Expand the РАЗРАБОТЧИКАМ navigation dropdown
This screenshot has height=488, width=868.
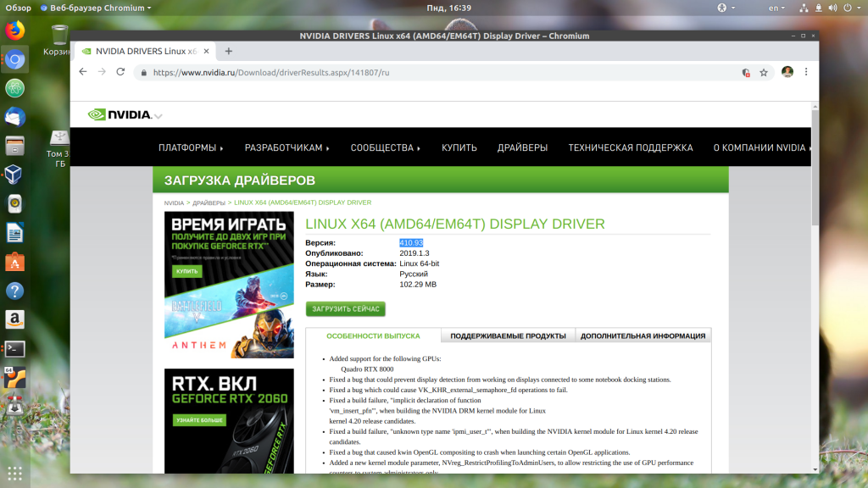287,147
